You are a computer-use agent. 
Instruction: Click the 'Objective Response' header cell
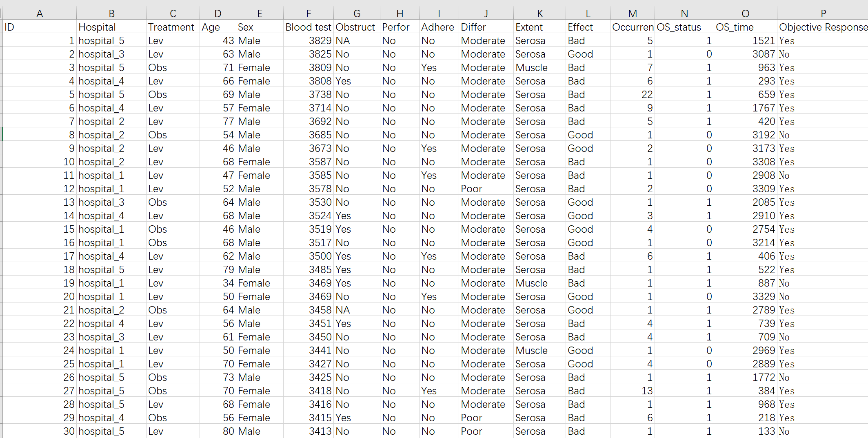pyautogui.click(x=823, y=27)
